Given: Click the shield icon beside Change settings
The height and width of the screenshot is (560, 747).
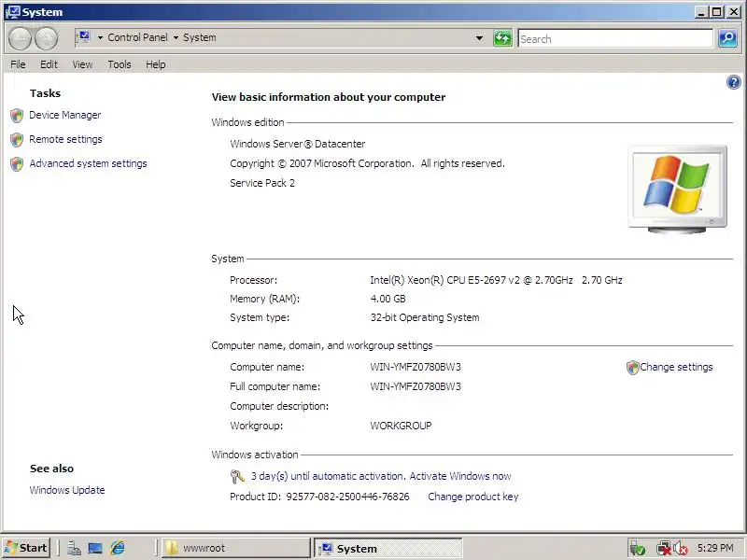Looking at the screenshot, I should (632, 367).
